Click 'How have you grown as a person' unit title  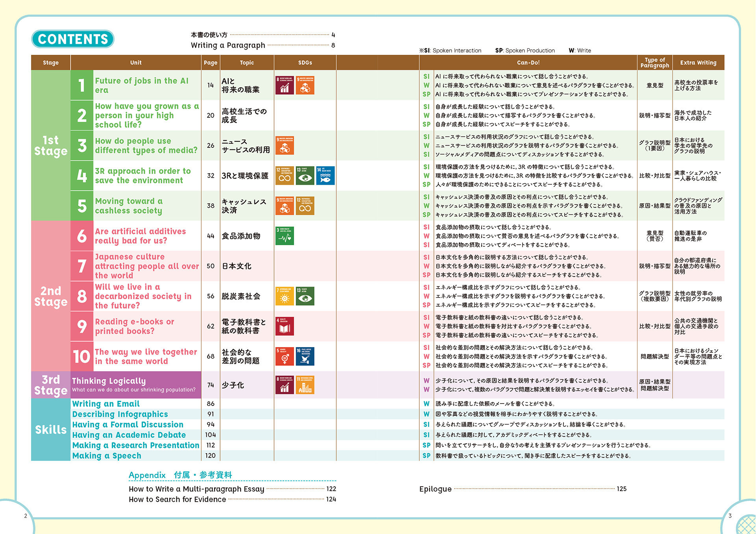[147, 115]
